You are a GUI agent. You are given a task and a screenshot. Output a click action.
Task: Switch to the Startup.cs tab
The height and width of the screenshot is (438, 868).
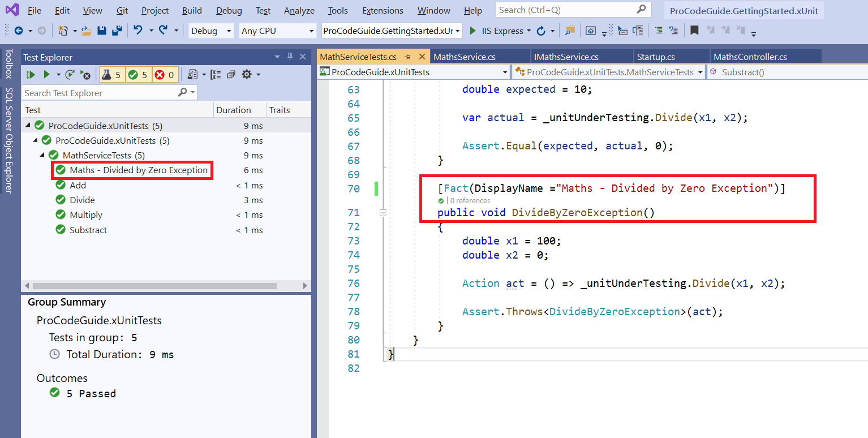coord(655,57)
